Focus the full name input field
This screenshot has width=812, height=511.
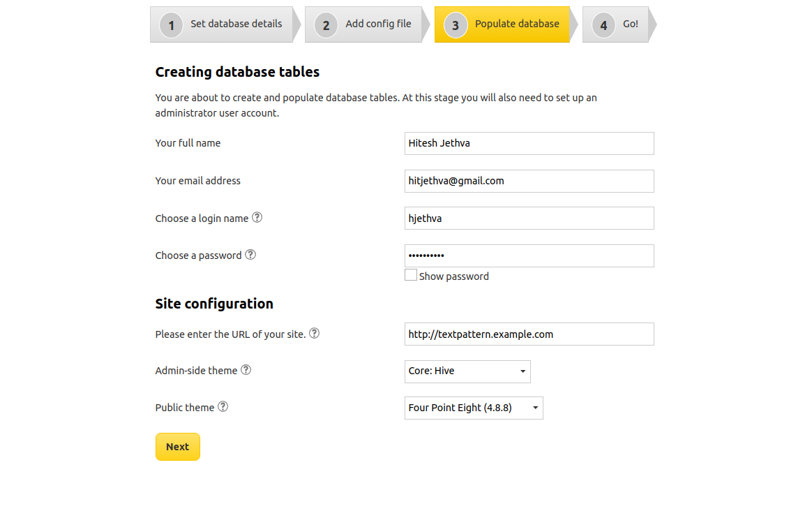[x=529, y=143]
